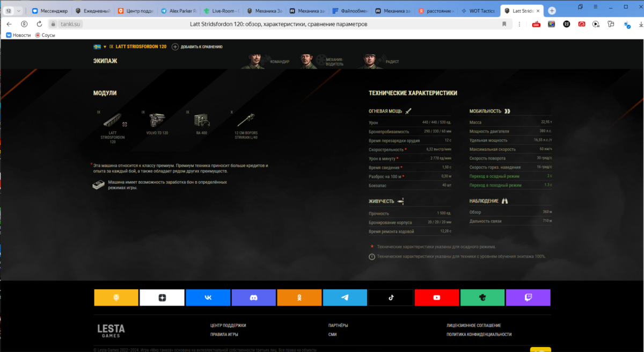Click the Lesta Games footer logo
This screenshot has width=644, height=352.
[x=111, y=330]
